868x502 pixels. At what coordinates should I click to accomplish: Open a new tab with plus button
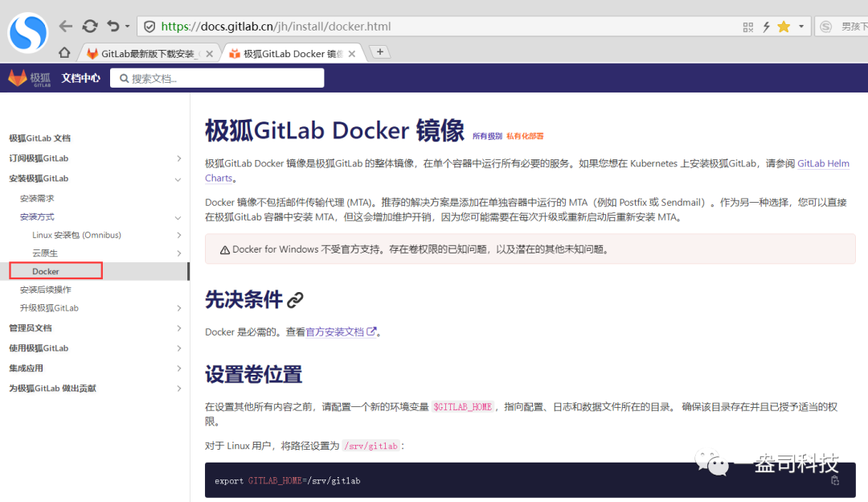(x=379, y=51)
